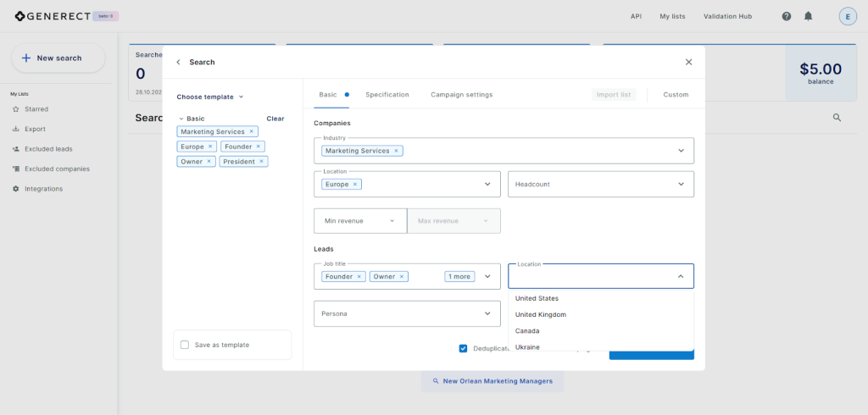Switch to the Specification tab
Viewport: 868px width, 415px height.
click(x=387, y=95)
